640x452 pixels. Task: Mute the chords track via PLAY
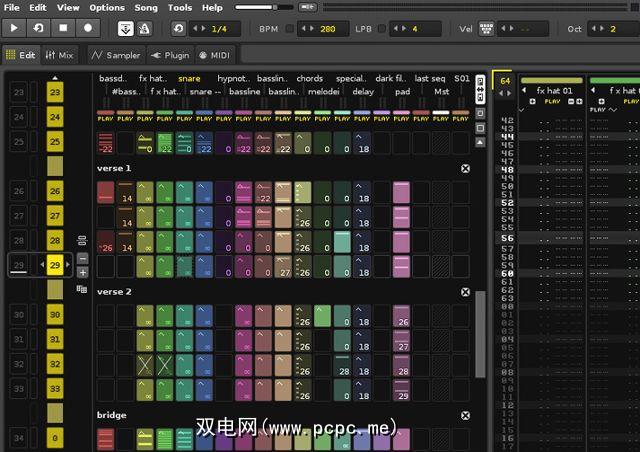click(302, 118)
